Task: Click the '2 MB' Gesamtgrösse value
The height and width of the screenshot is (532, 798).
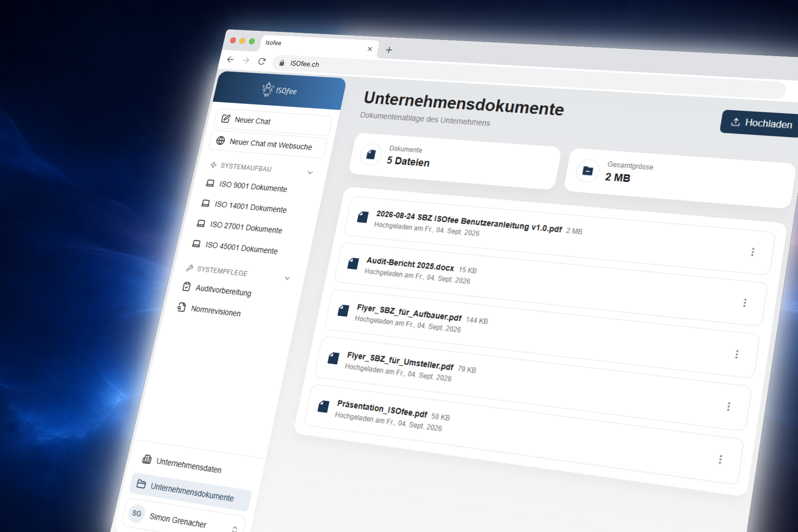Action: pos(618,177)
